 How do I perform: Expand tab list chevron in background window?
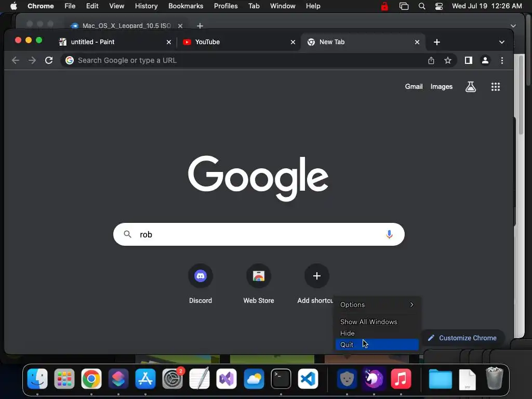513,26
